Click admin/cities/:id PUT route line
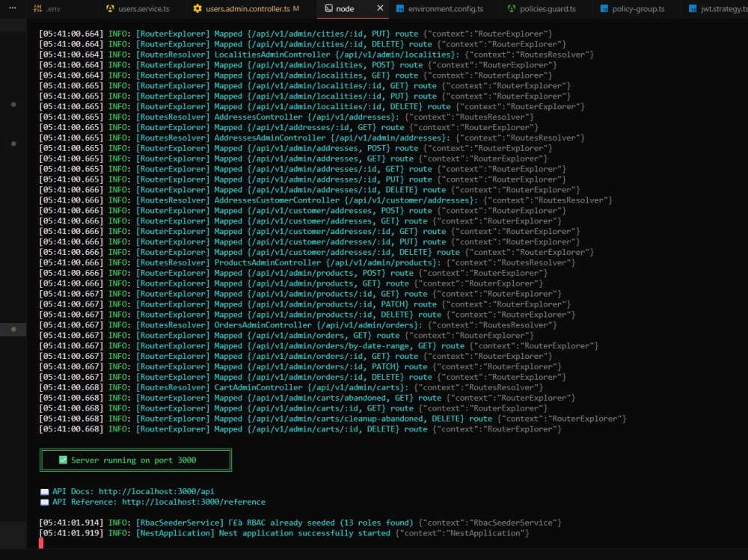748x560 pixels. click(x=295, y=34)
